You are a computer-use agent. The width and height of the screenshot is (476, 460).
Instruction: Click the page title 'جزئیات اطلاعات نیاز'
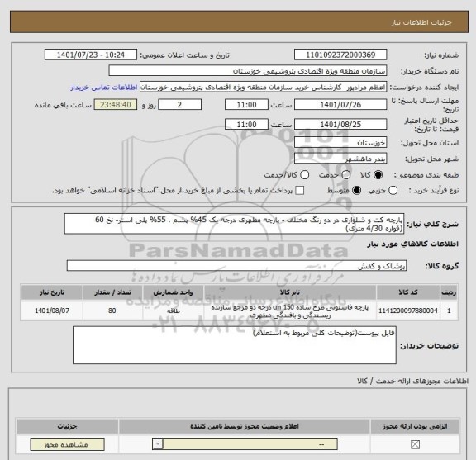(x=421, y=22)
